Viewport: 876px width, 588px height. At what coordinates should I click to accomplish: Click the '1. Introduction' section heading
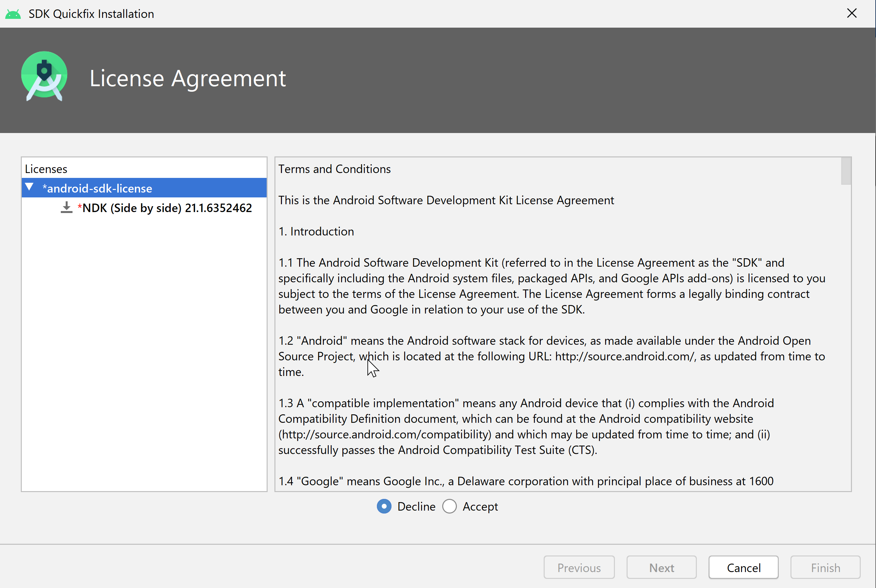tap(316, 231)
